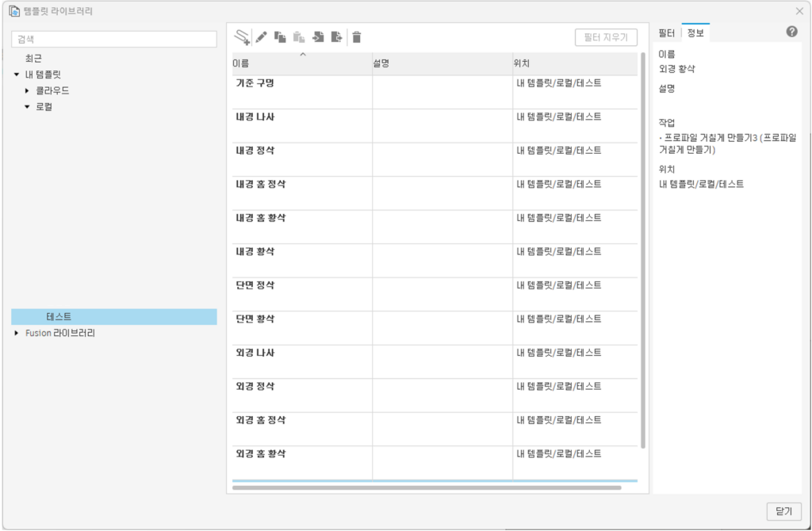Select the 단면 황삭 template row
The image size is (812, 531).
pos(435,327)
